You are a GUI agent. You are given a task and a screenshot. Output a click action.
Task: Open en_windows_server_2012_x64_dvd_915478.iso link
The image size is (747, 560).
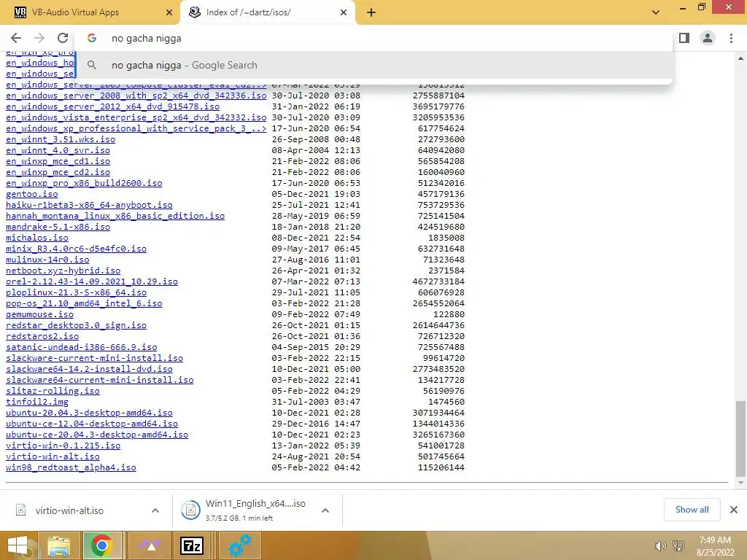(113, 106)
